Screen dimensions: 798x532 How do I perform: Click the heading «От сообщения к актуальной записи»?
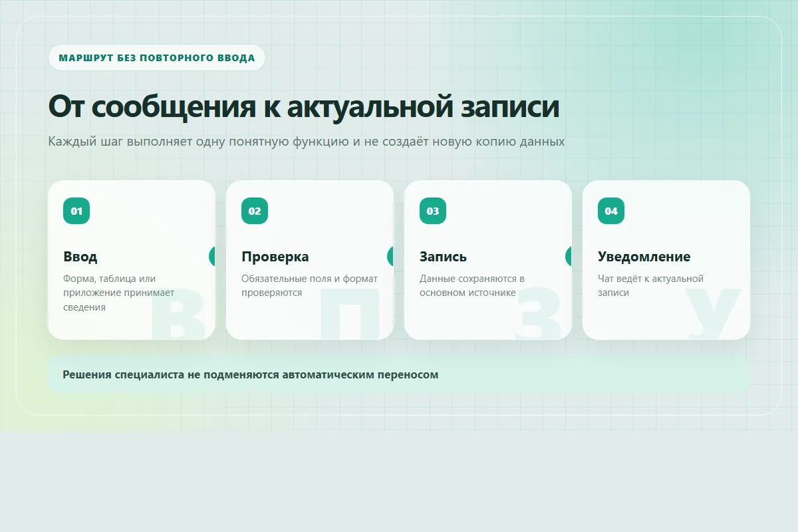pyautogui.click(x=304, y=106)
